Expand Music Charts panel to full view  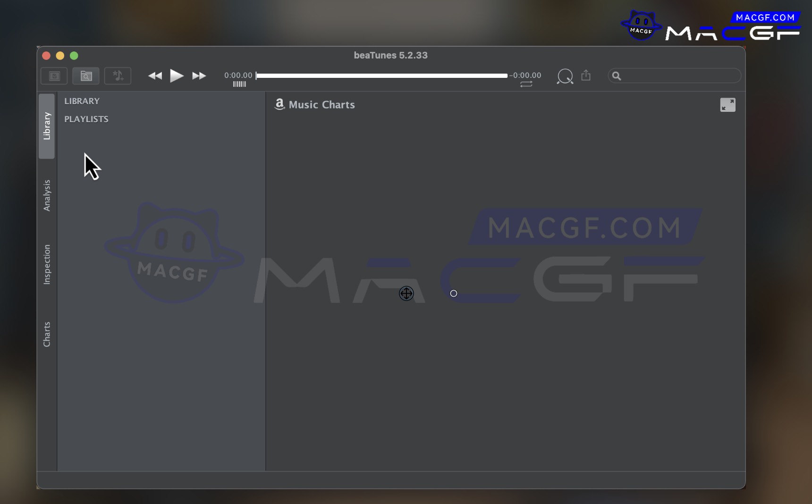727,105
